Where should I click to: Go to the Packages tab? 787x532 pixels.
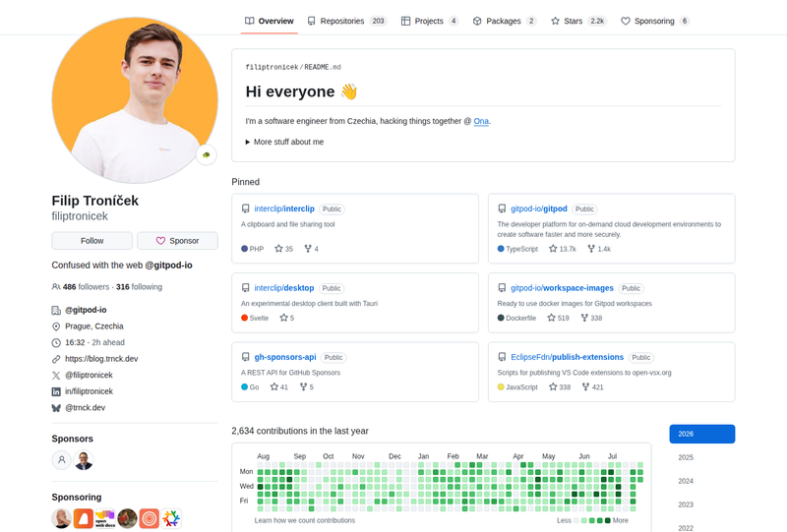pos(505,21)
